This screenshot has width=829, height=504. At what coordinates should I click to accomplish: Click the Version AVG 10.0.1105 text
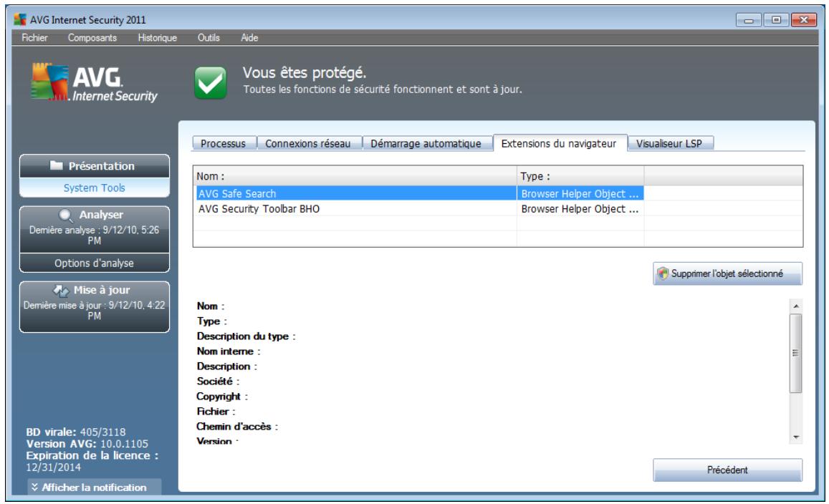pos(87,444)
